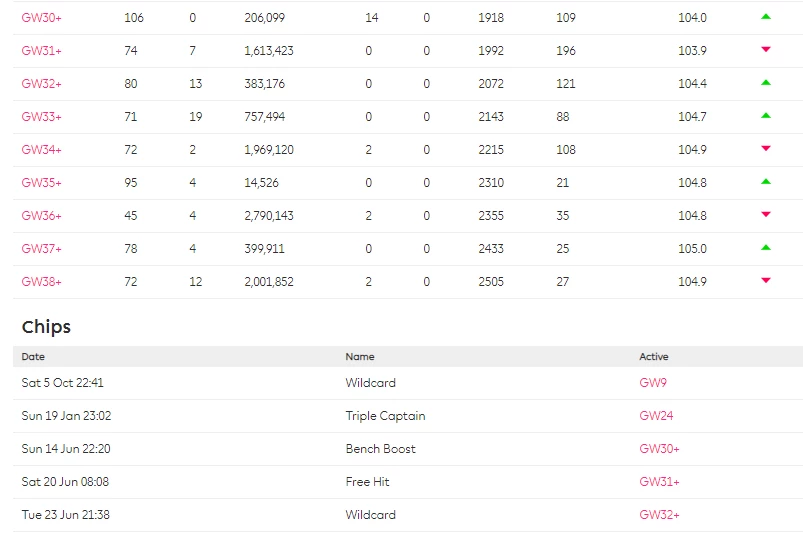Open GW24 link for Triple Captain chip
The height and width of the screenshot is (539, 803).
(x=656, y=416)
